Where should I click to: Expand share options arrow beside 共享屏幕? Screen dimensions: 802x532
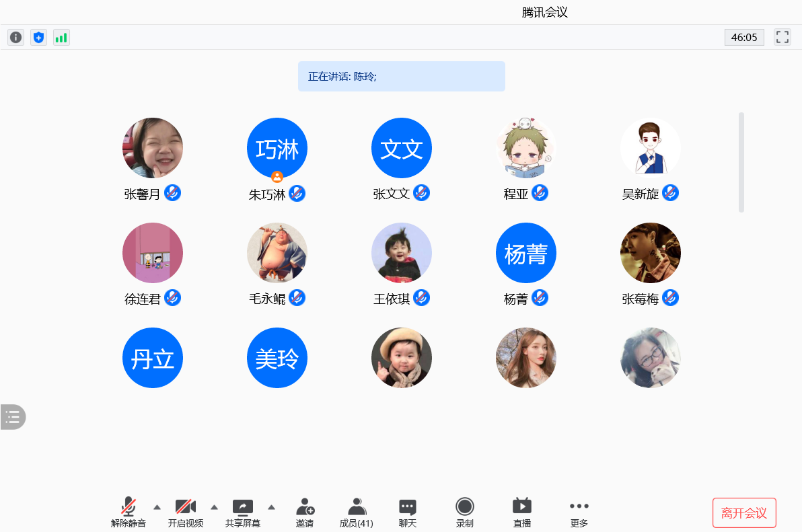tap(272, 507)
